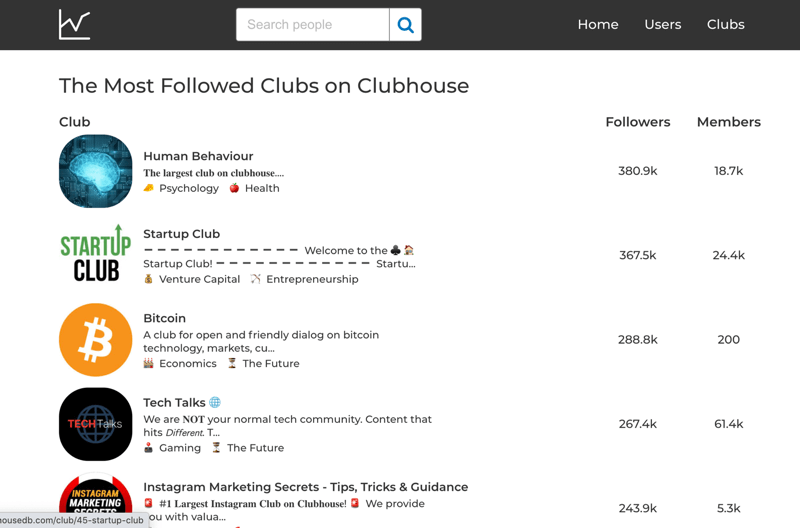Click the globe emoji after Tech Talks title
Screen dimensions: 800x528
click(215, 403)
